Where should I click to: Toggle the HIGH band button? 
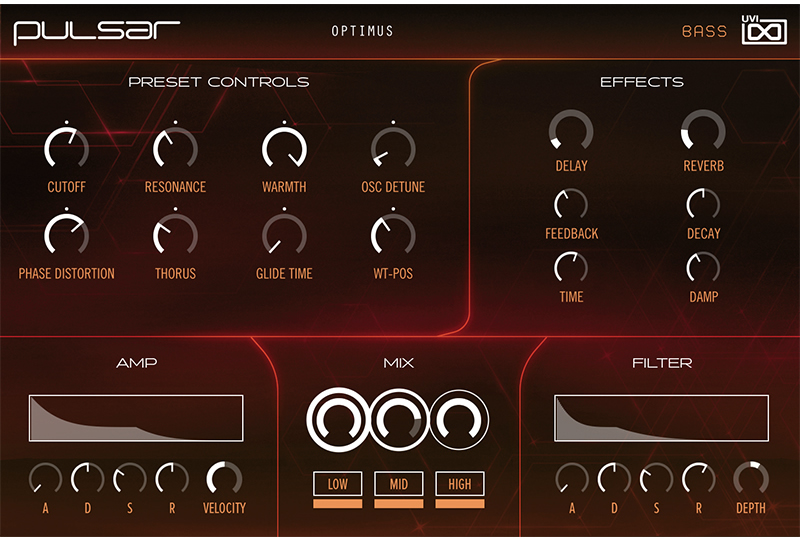[460, 484]
